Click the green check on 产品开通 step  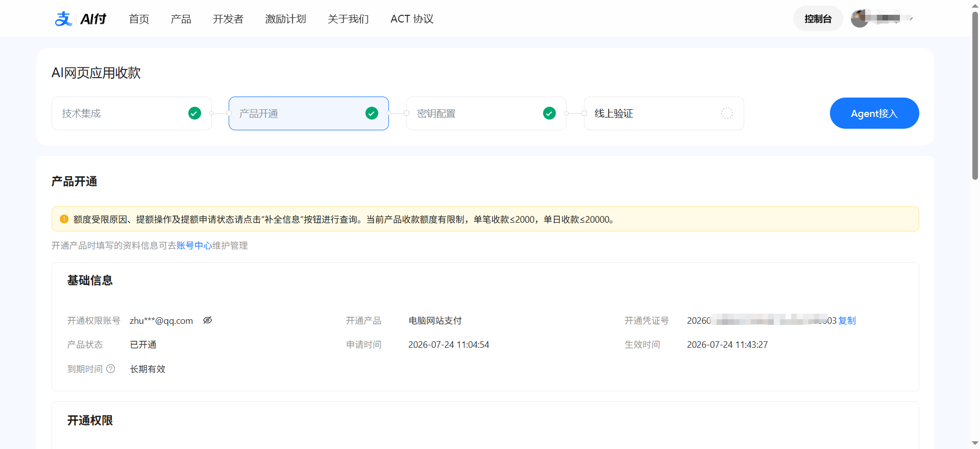point(372,113)
